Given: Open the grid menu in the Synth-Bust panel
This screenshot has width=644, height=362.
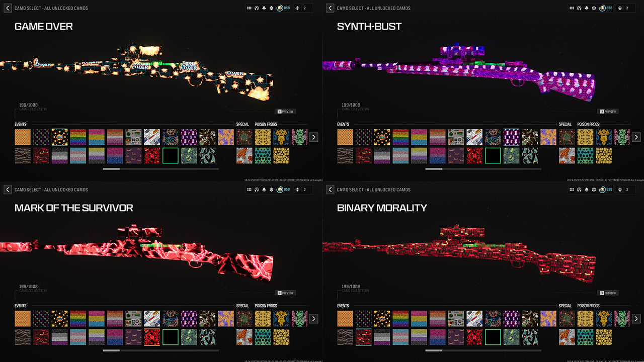Looking at the screenshot, I should click(572, 8).
